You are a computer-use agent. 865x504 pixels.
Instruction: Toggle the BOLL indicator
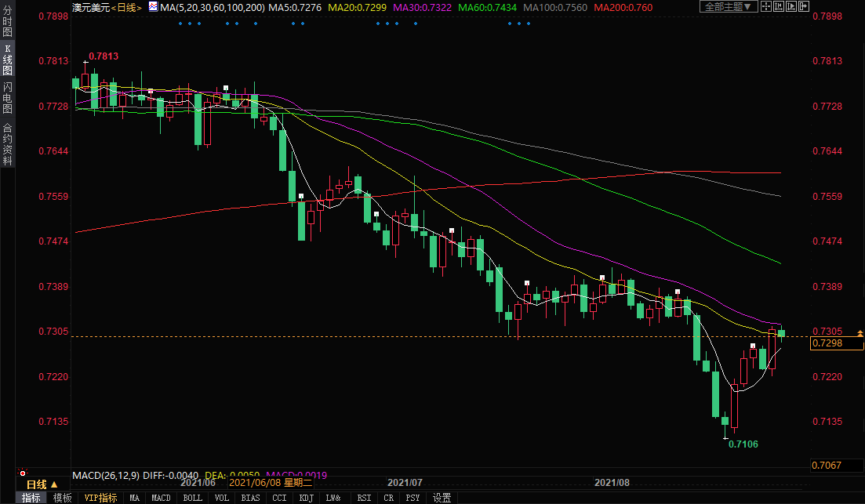[192, 498]
